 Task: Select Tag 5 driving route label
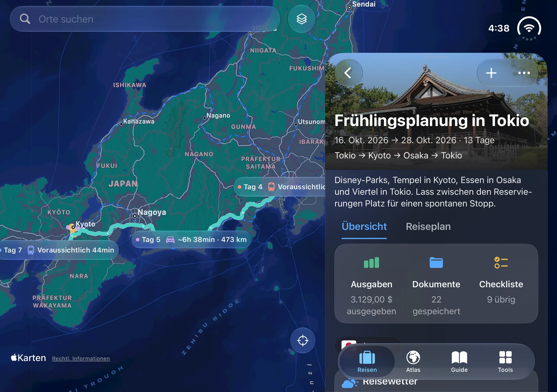point(191,240)
